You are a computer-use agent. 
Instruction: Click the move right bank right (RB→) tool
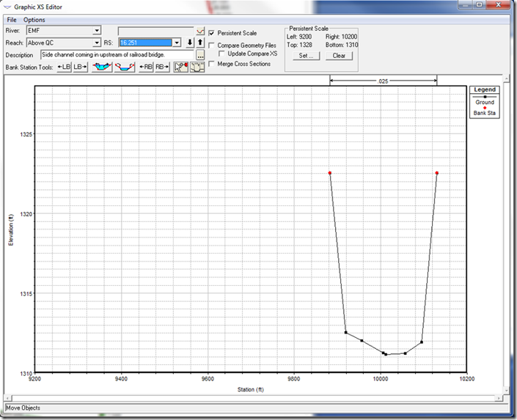click(163, 67)
